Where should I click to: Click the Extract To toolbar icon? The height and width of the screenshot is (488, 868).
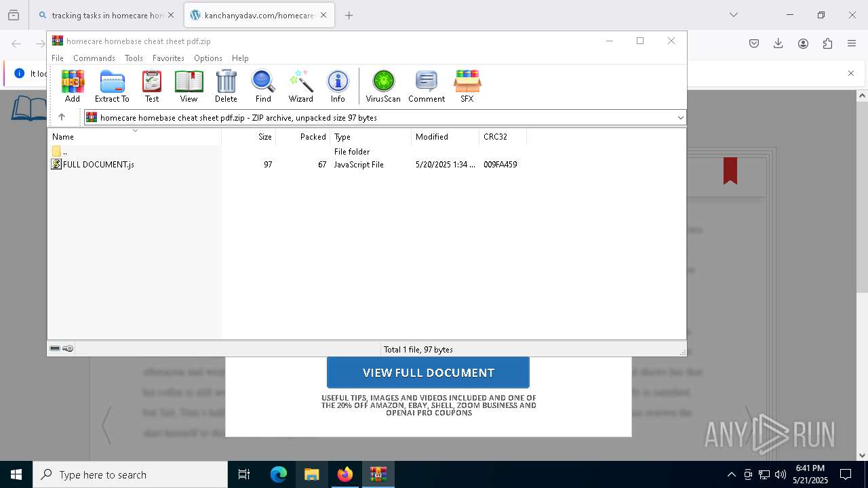click(112, 86)
